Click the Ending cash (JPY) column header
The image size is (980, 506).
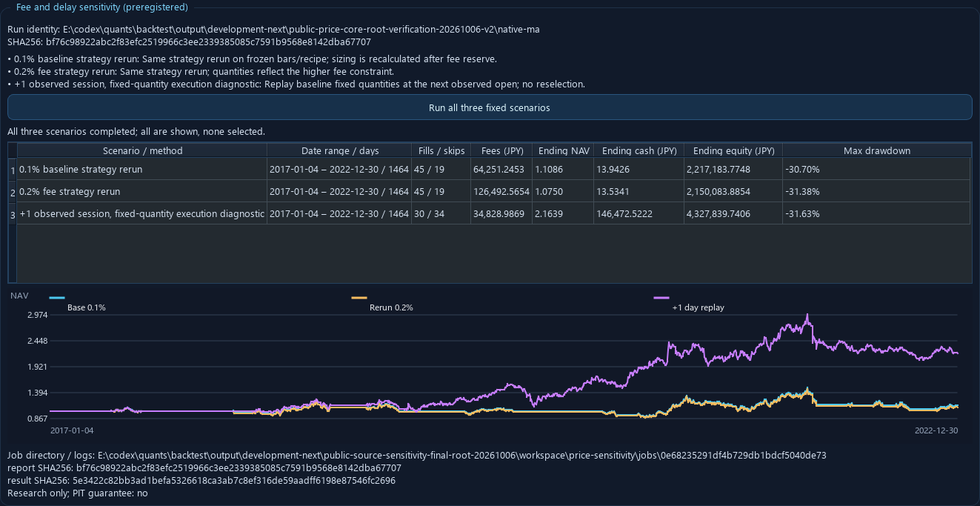click(x=639, y=150)
